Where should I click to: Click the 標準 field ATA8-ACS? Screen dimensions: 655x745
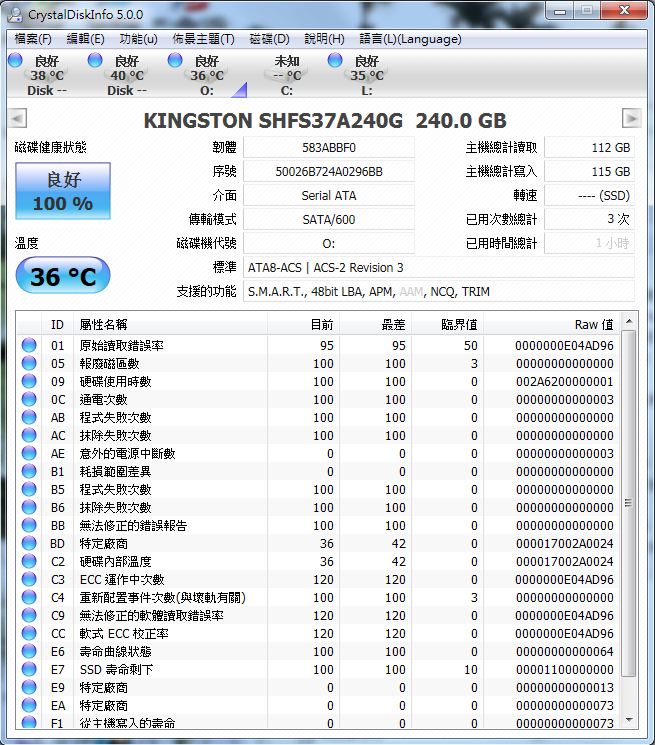(438, 267)
